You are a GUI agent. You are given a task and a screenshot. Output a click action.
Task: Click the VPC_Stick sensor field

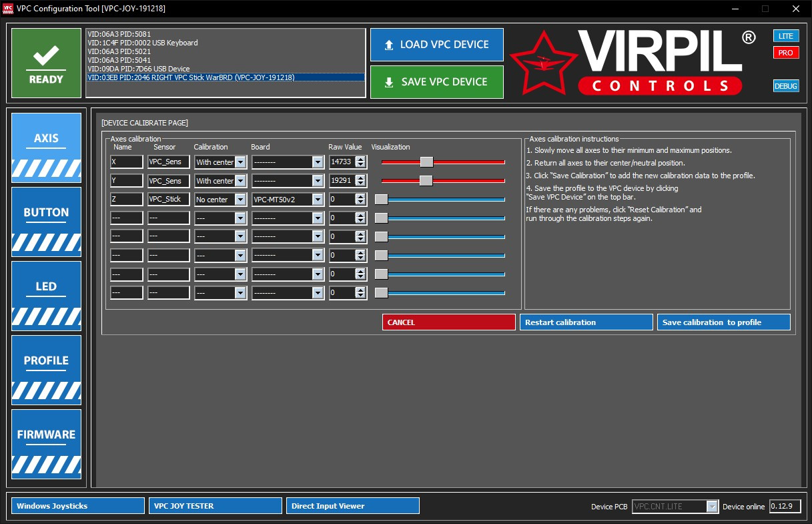click(169, 199)
